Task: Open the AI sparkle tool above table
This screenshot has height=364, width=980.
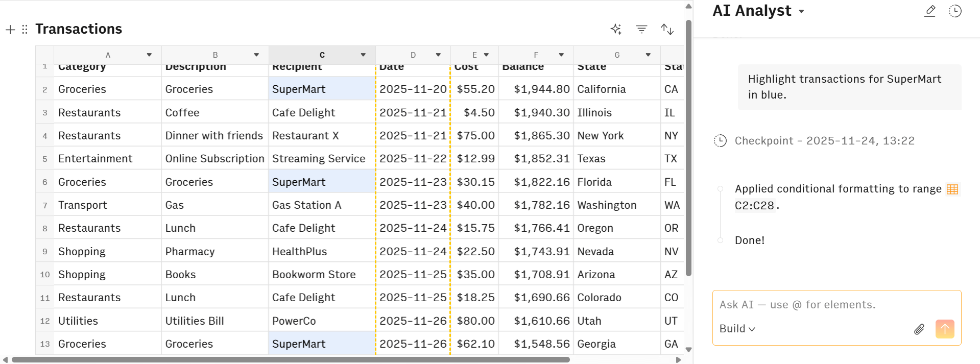Action: tap(616, 29)
